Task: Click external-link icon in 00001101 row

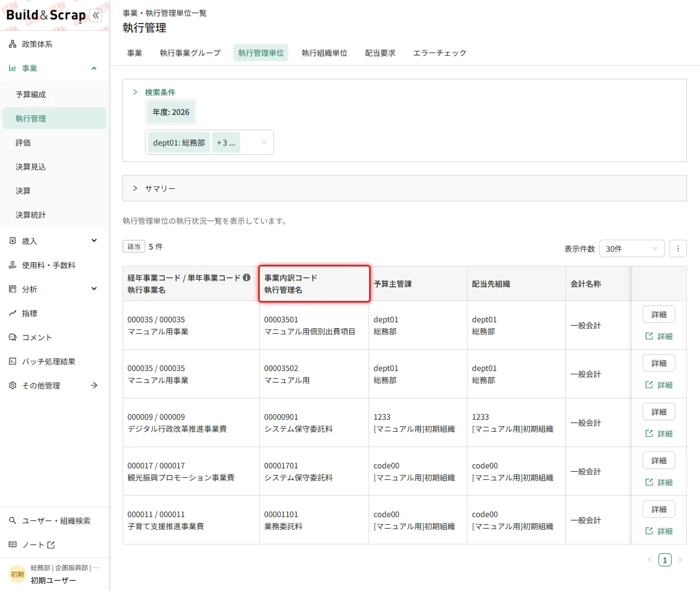Action: point(649,531)
